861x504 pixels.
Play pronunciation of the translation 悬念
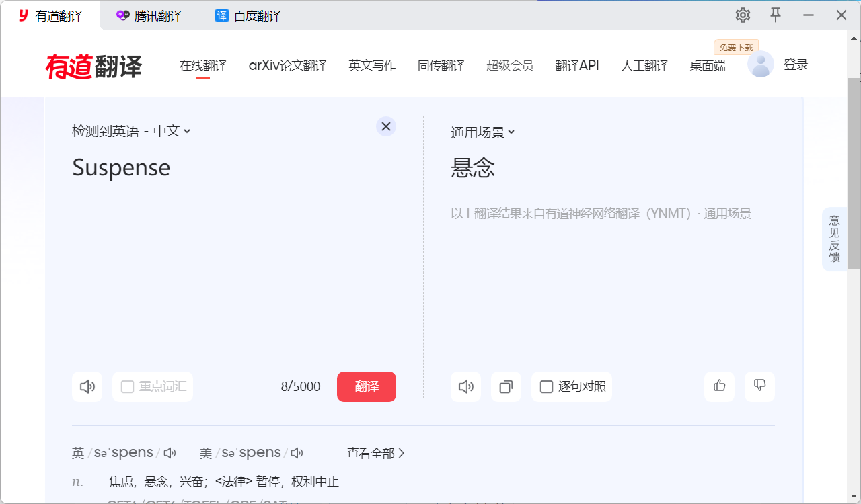465,386
